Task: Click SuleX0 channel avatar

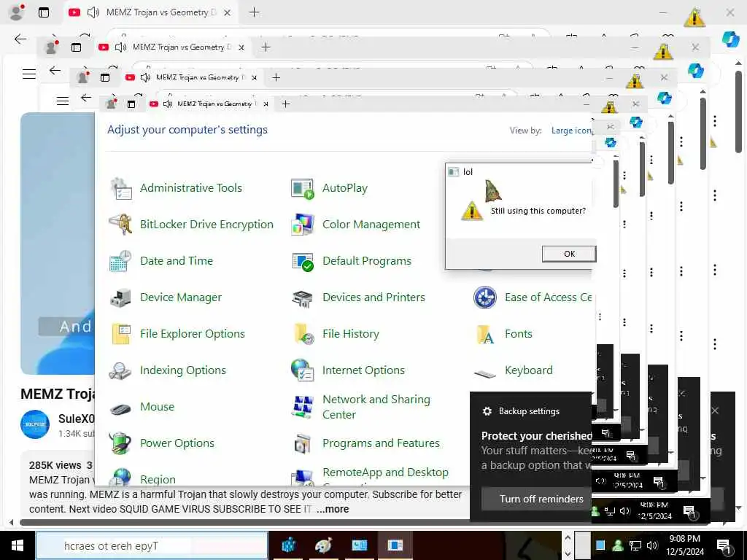Action: (35, 424)
